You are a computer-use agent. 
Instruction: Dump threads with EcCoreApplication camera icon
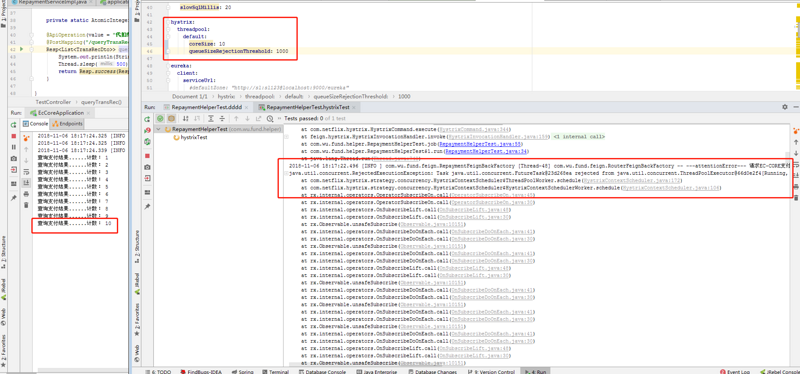point(14,159)
